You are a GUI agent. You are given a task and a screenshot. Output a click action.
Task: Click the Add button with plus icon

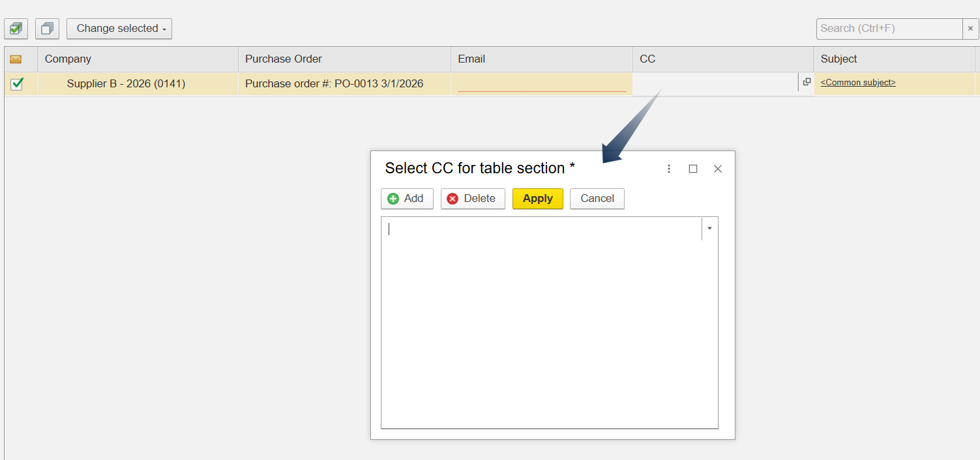click(407, 199)
